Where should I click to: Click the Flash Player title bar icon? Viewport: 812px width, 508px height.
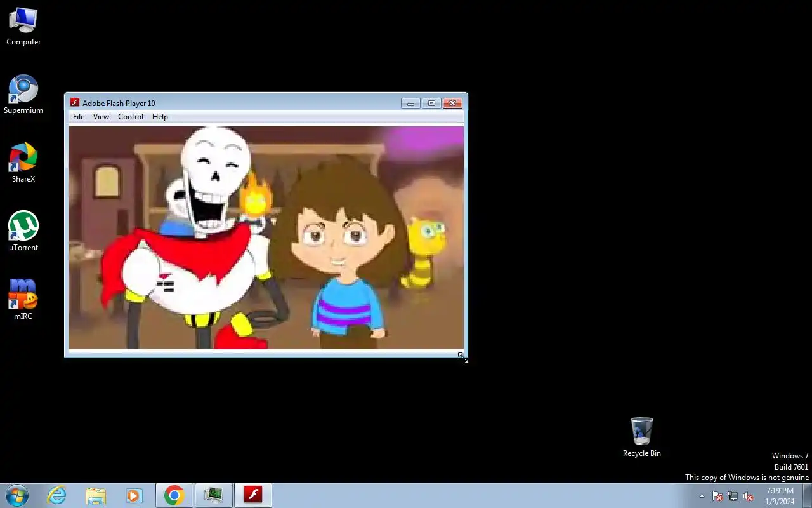pos(74,103)
